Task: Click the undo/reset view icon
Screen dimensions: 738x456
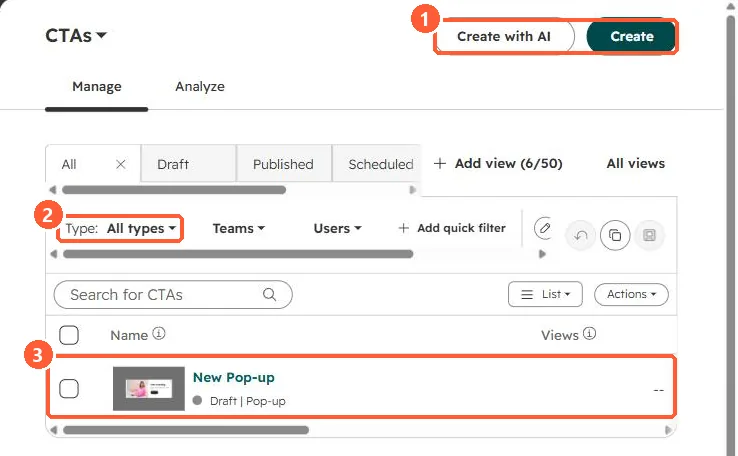Action: click(581, 235)
